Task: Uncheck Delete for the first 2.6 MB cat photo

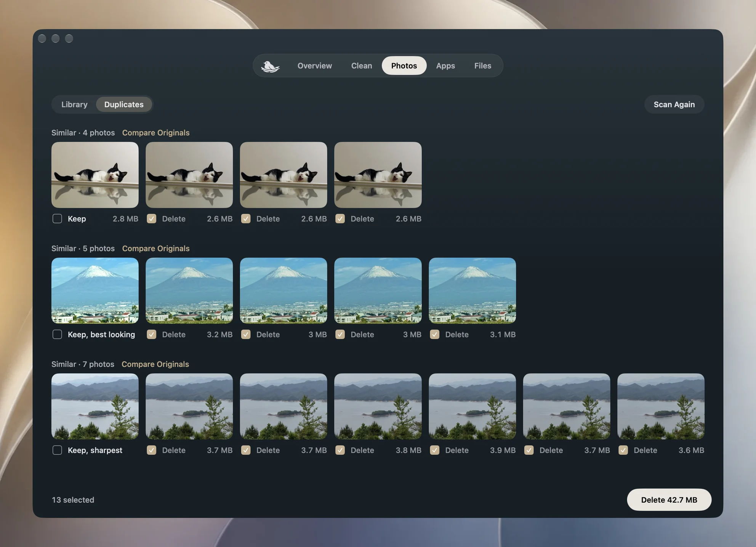Action: (152, 219)
